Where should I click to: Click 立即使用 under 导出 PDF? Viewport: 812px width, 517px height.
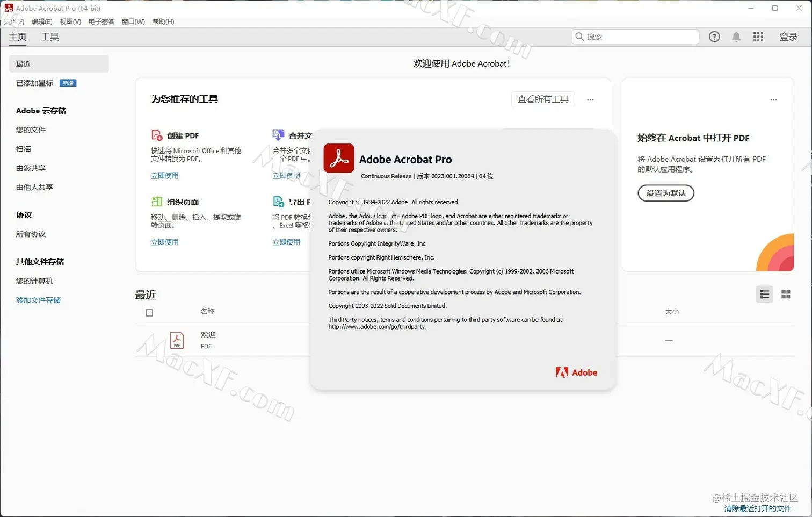point(286,242)
